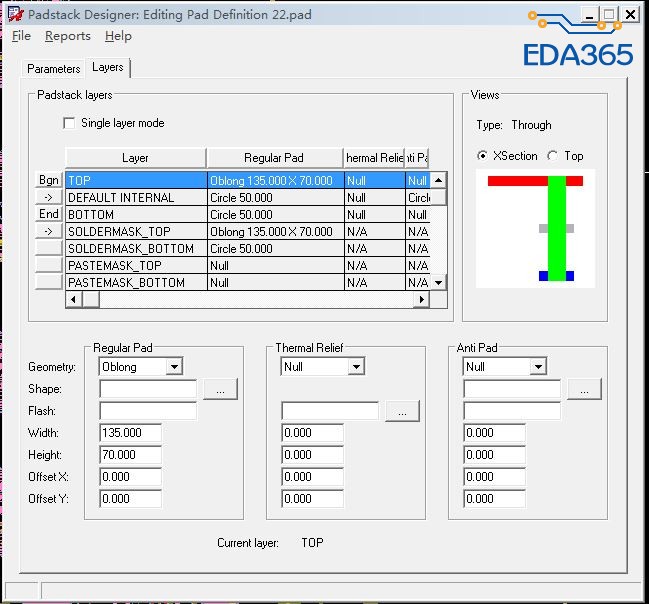Viewport: 649px width, 604px height.
Task: Click the layer table scroll left arrow
Action: coord(74,299)
